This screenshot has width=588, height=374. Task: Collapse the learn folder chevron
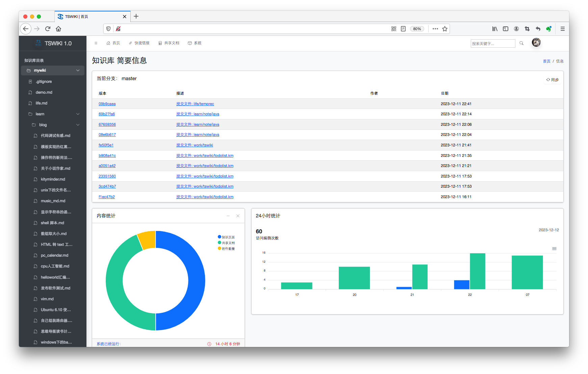[78, 114]
